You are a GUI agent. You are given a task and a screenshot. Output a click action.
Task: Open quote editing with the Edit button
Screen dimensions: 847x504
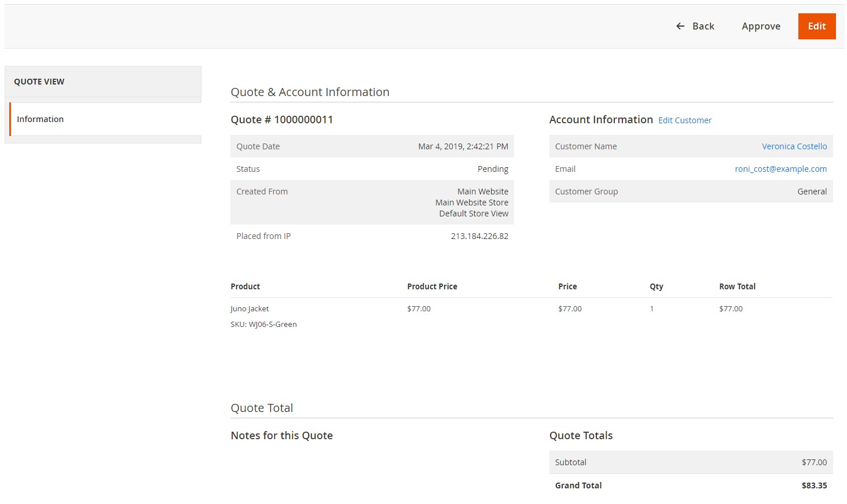(817, 26)
